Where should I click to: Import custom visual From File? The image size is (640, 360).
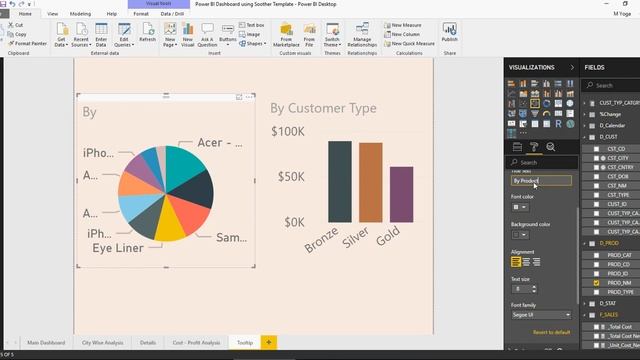pos(309,35)
